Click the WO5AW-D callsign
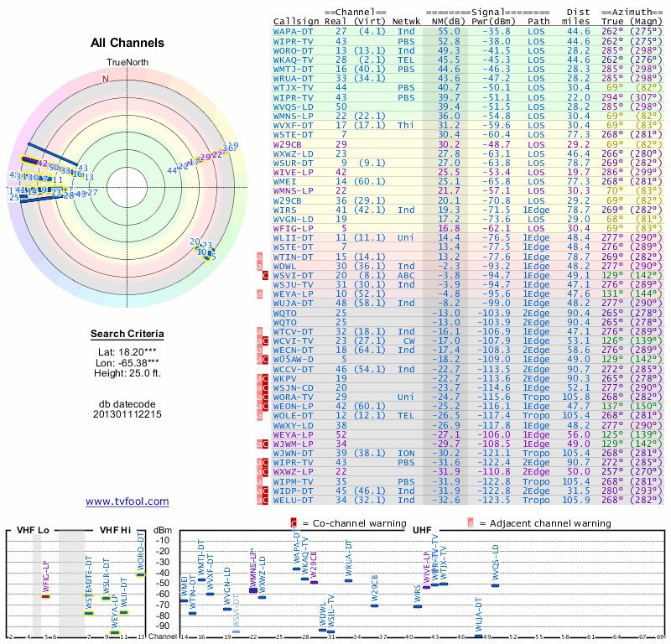This screenshot has height=644, width=671. (x=293, y=360)
